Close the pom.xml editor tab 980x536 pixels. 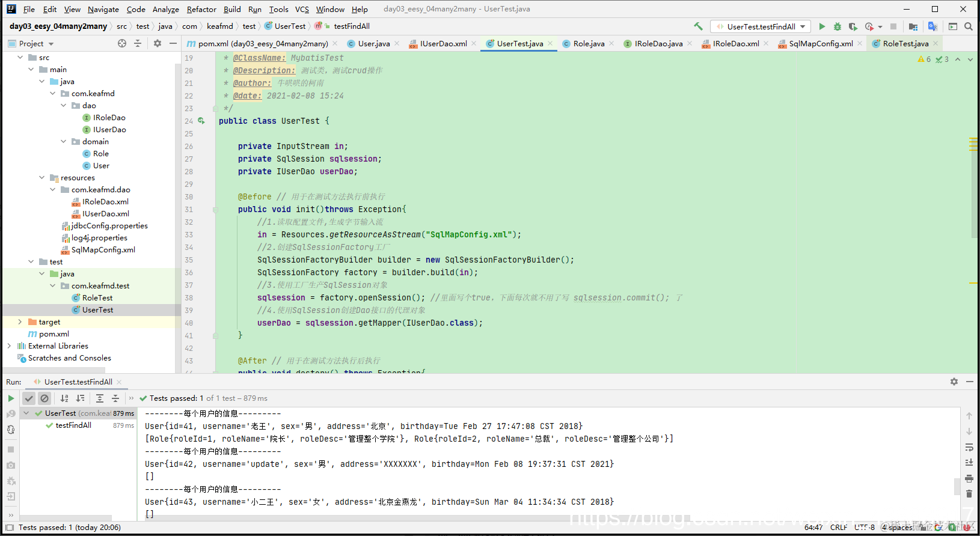tap(335, 43)
